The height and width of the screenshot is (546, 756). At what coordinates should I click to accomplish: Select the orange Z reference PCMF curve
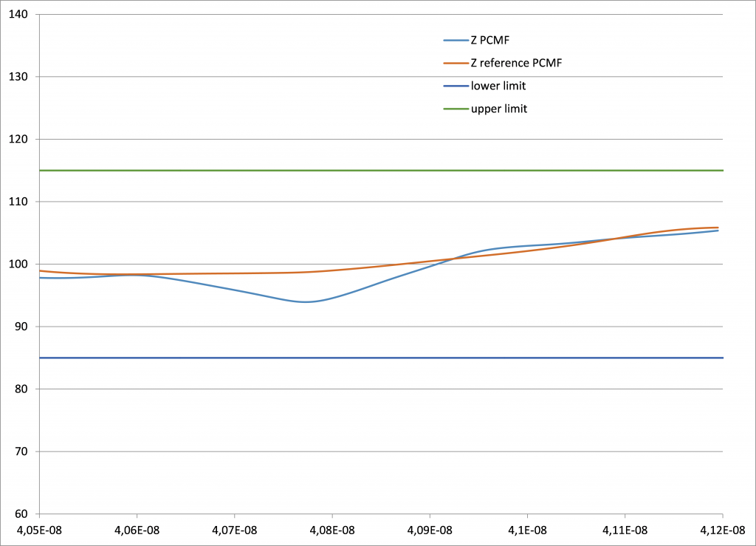[x=221, y=273]
